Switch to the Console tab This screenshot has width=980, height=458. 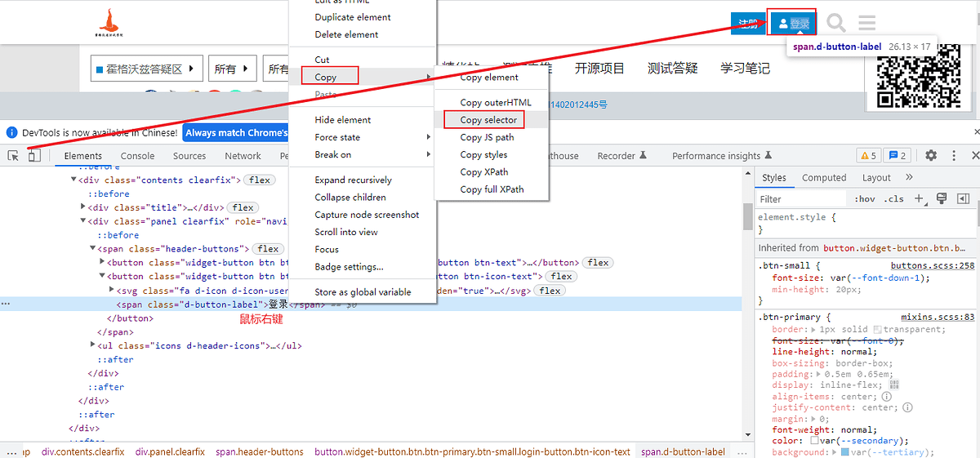coord(137,156)
